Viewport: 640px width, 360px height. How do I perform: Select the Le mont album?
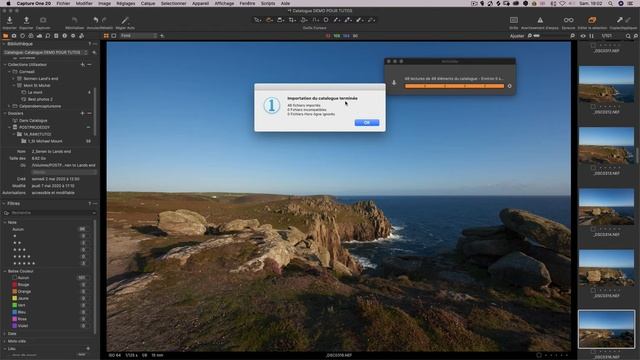35,92
